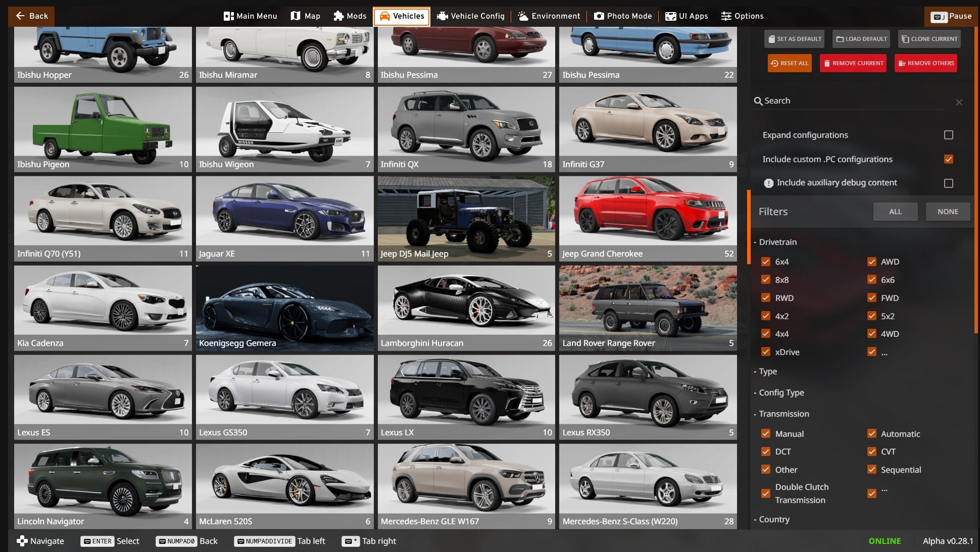Click the NUMPADDIVIDE key hint icon
This screenshot has height=552, width=980.
265,541
